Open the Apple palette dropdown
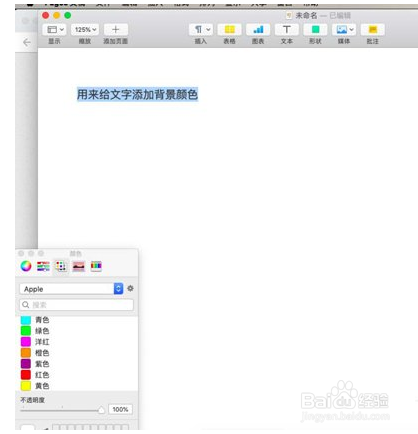The width and height of the screenshot is (418, 434). pyautogui.click(x=71, y=289)
